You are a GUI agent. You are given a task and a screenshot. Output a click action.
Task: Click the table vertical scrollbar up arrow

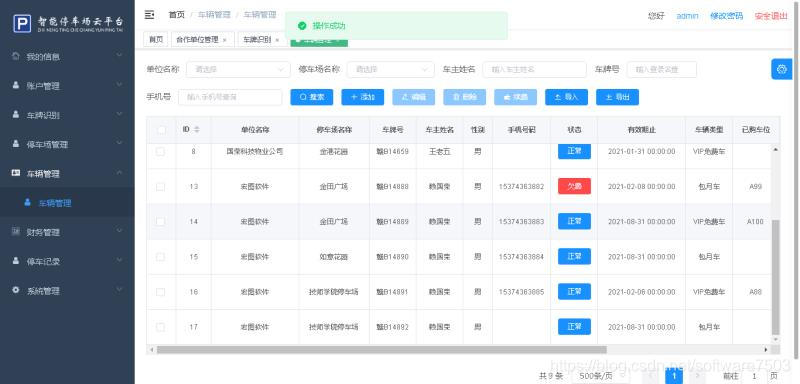click(776, 149)
